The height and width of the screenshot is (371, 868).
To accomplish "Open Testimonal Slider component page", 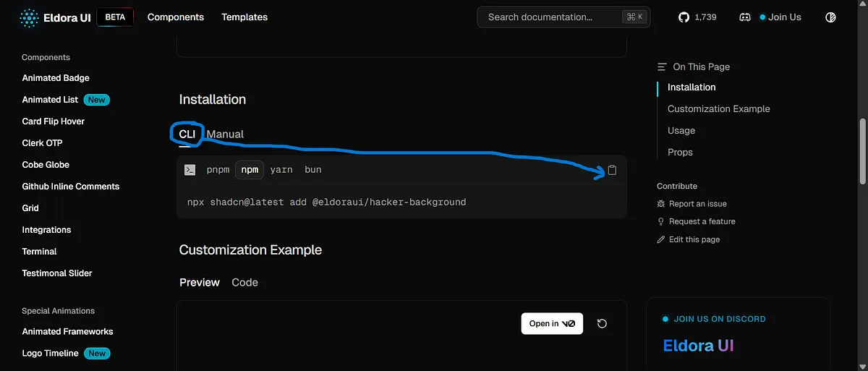I will (x=57, y=273).
